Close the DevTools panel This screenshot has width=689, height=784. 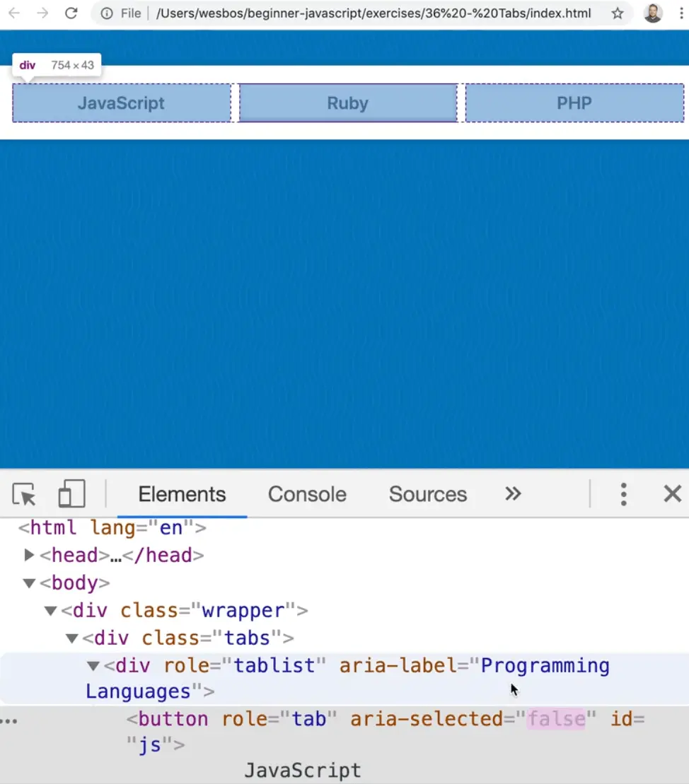pos(672,494)
